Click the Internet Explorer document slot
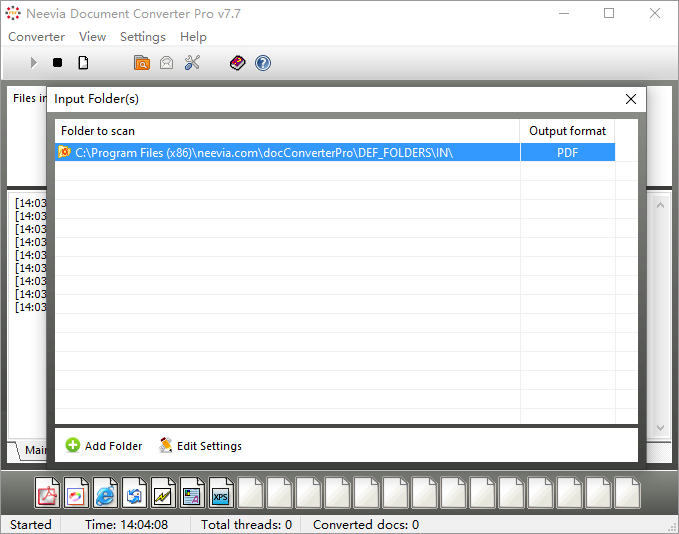The image size is (679, 534). pos(105,493)
